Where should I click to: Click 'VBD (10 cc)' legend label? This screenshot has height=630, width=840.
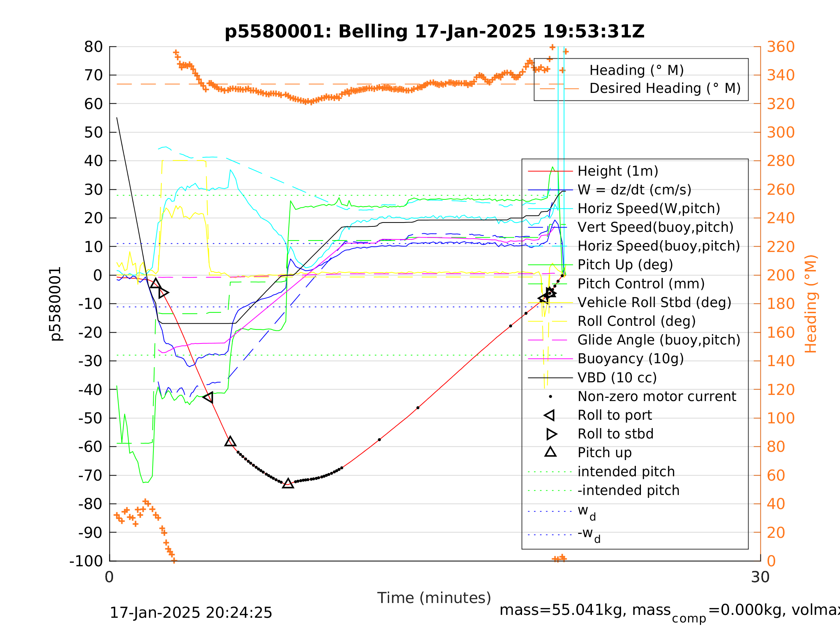(x=617, y=378)
